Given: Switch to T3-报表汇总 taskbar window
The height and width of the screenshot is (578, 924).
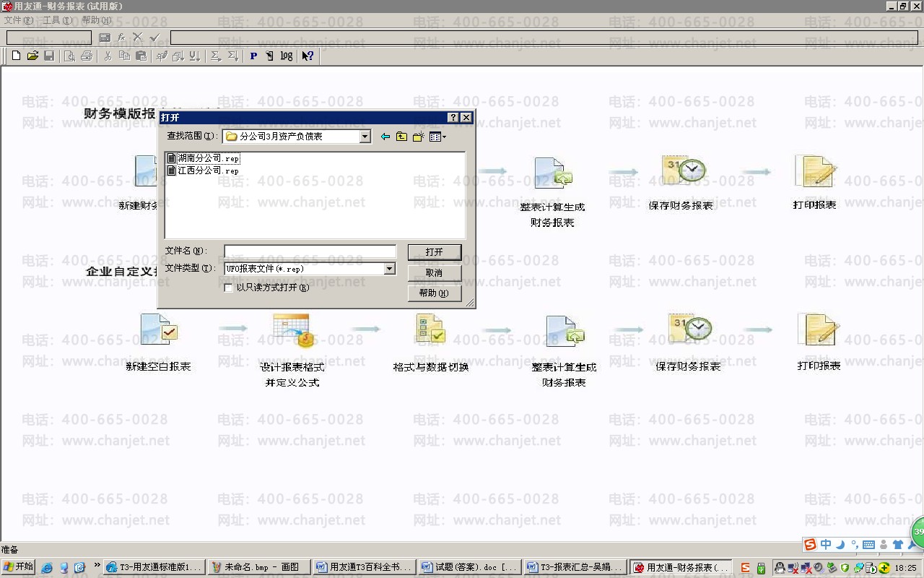Looking at the screenshot, I should pyautogui.click(x=576, y=567).
